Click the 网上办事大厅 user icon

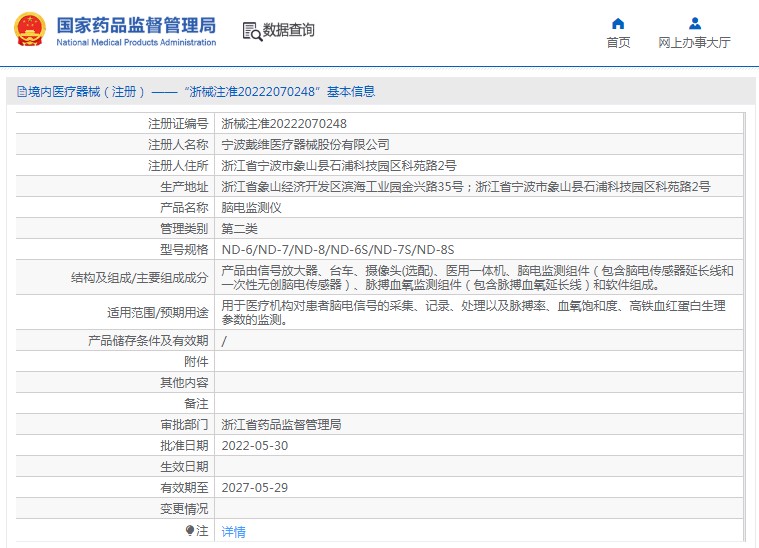(x=695, y=23)
